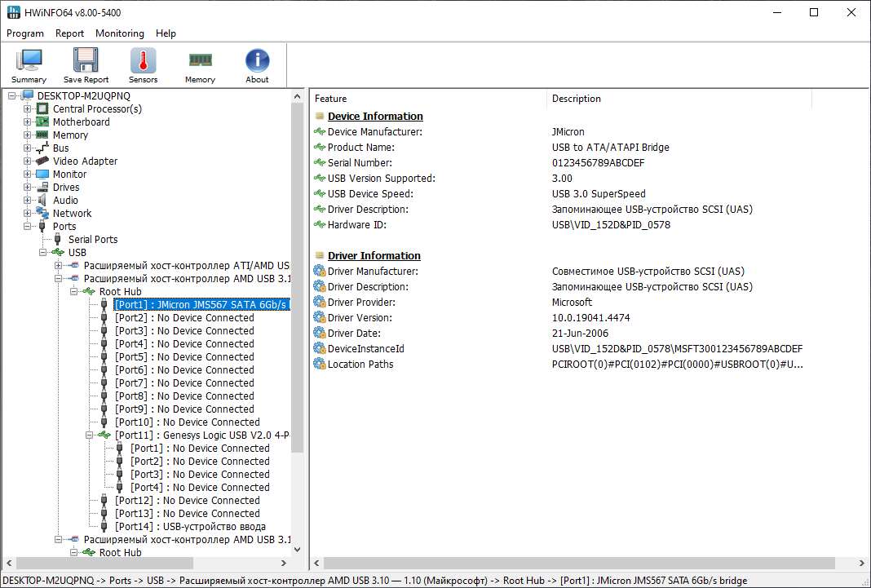Open the Program menu
871x588 pixels.
(25, 33)
